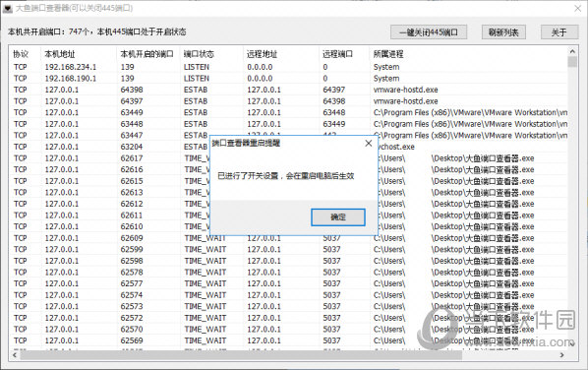Viewport: 588px width, 370px height.
Task: Select local port 62599 cell
Action: pyautogui.click(x=132, y=250)
